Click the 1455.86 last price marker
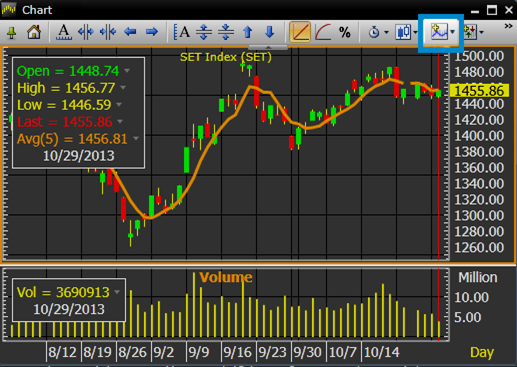Viewport: 517px width, 367px height. 479,91
